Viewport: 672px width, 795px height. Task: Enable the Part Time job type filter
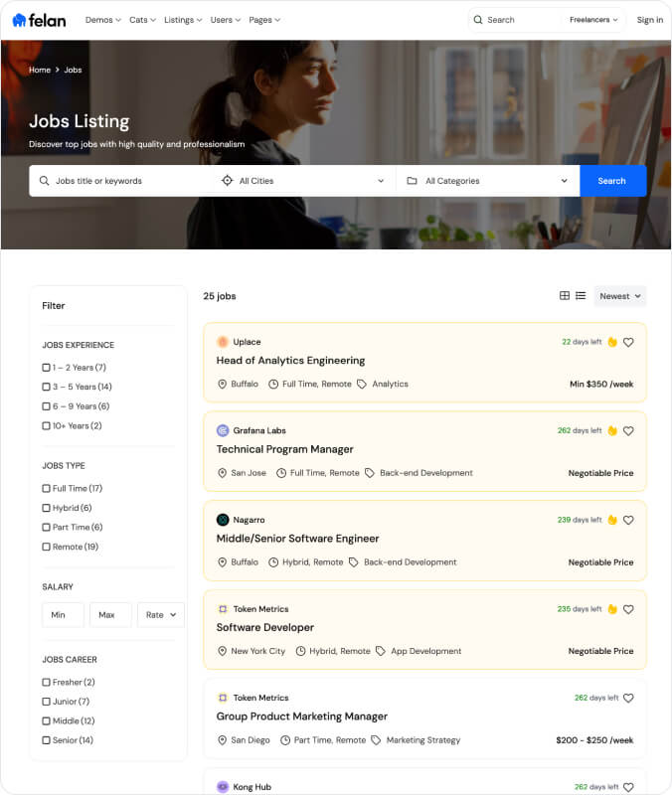point(46,528)
